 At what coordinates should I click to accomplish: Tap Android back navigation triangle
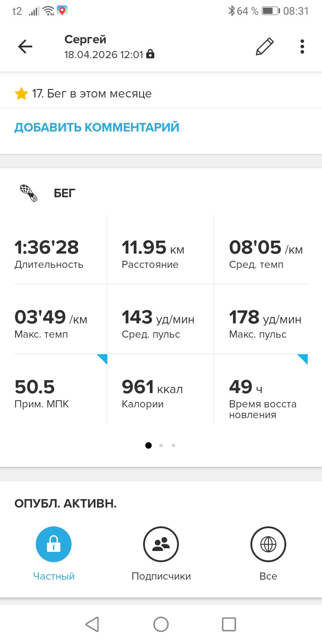pos(92,624)
